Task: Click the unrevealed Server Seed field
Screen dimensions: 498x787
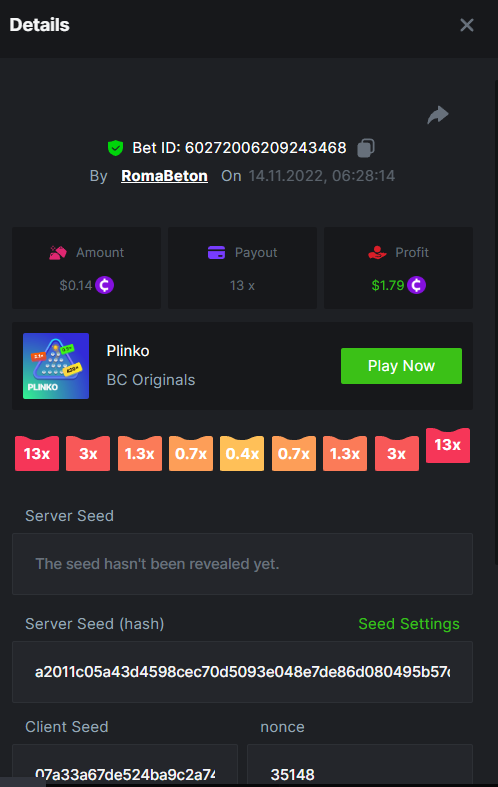Action: pos(242,564)
